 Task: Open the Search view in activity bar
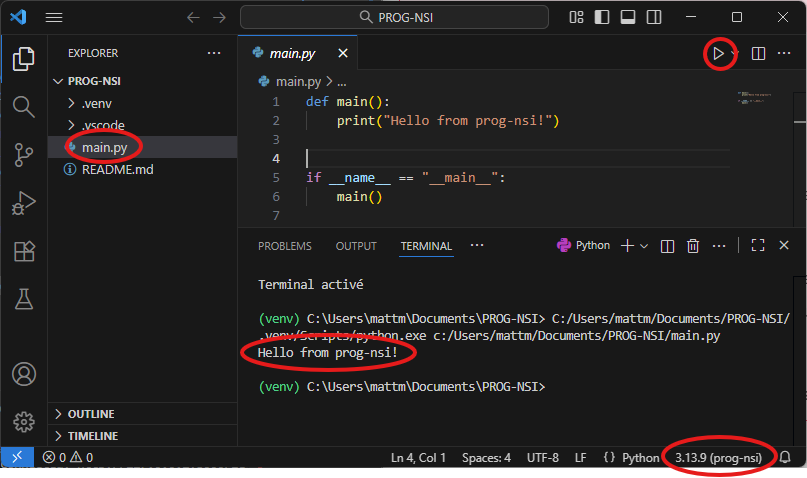tap(23, 106)
